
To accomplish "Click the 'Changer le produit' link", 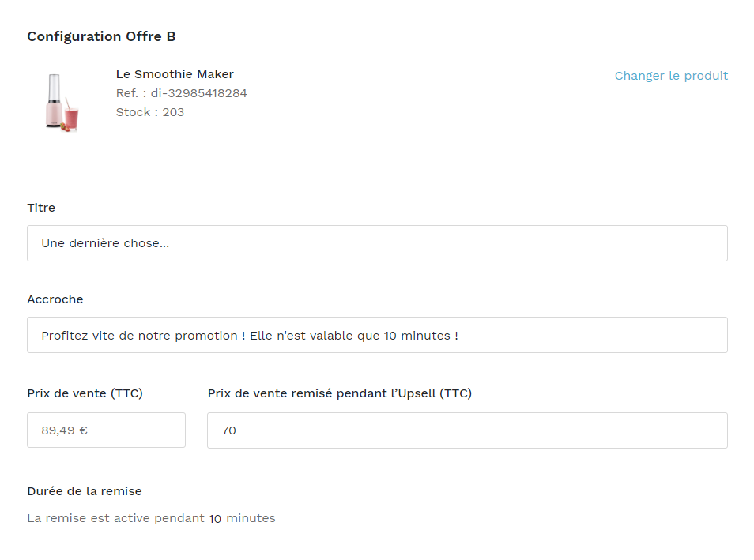I will click(x=671, y=76).
